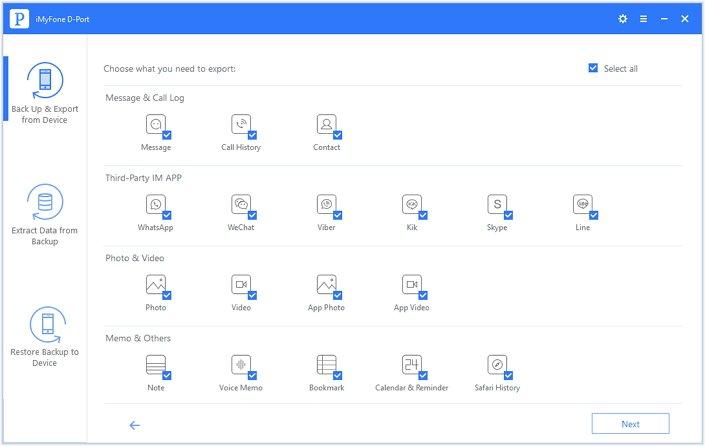Click the Safari History compass icon
The width and height of the screenshot is (705, 446).
coord(497,365)
